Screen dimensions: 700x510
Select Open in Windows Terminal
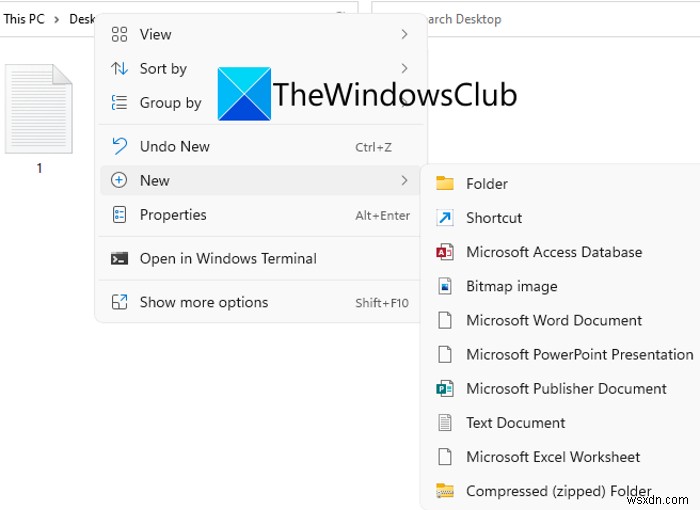pos(260,259)
